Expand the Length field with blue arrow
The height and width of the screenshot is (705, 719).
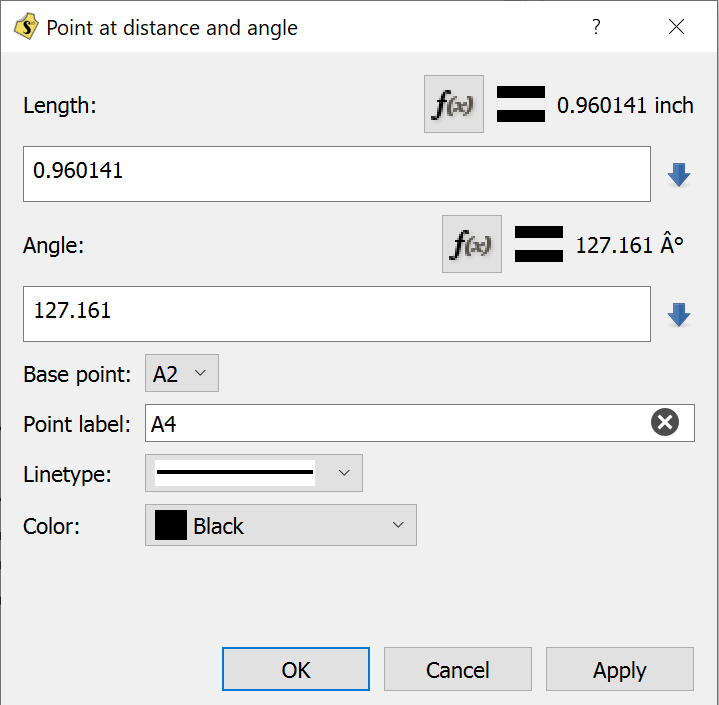[x=679, y=175]
